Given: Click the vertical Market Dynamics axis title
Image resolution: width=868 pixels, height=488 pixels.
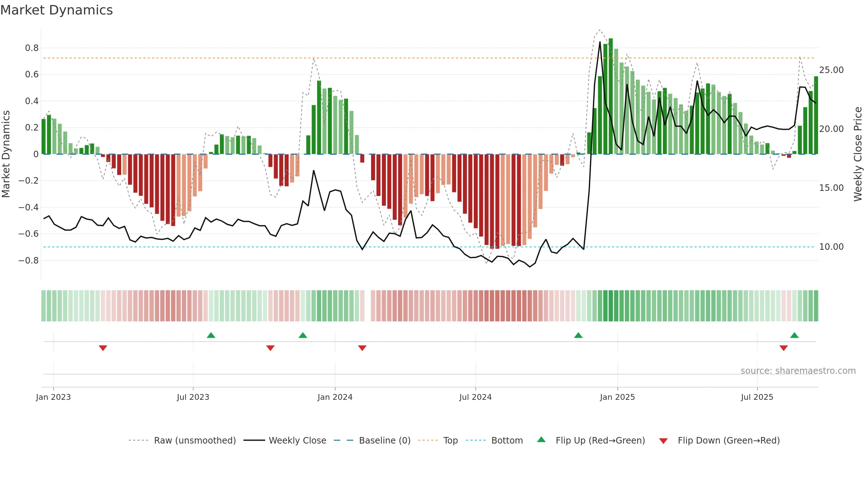Looking at the screenshot, I should [x=6, y=154].
